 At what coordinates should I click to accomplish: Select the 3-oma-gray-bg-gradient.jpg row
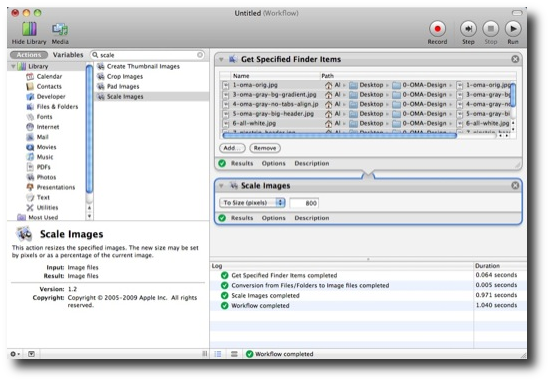[x=365, y=95]
